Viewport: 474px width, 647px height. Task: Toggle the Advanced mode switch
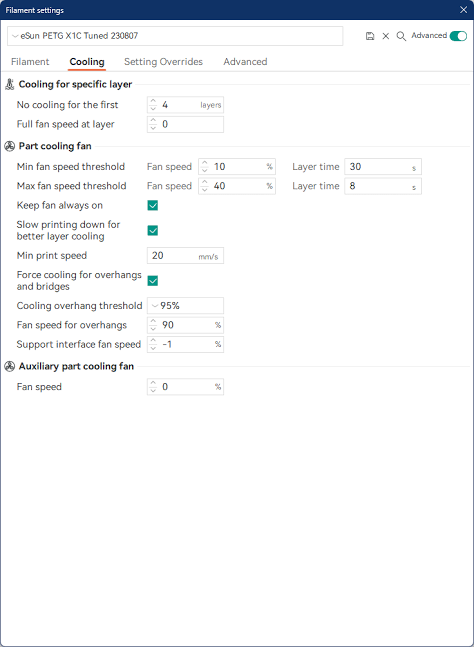(458, 36)
